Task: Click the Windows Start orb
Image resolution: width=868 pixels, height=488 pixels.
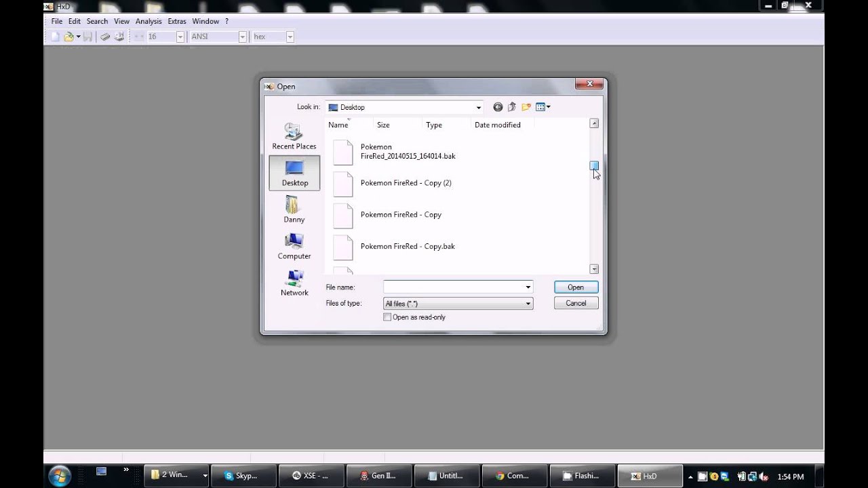Action: coord(59,475)
